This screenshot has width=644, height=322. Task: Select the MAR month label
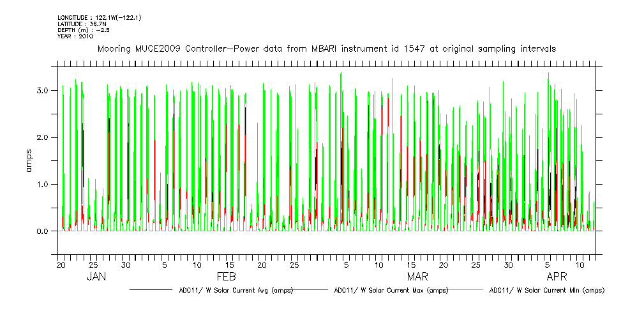[417, 277]
